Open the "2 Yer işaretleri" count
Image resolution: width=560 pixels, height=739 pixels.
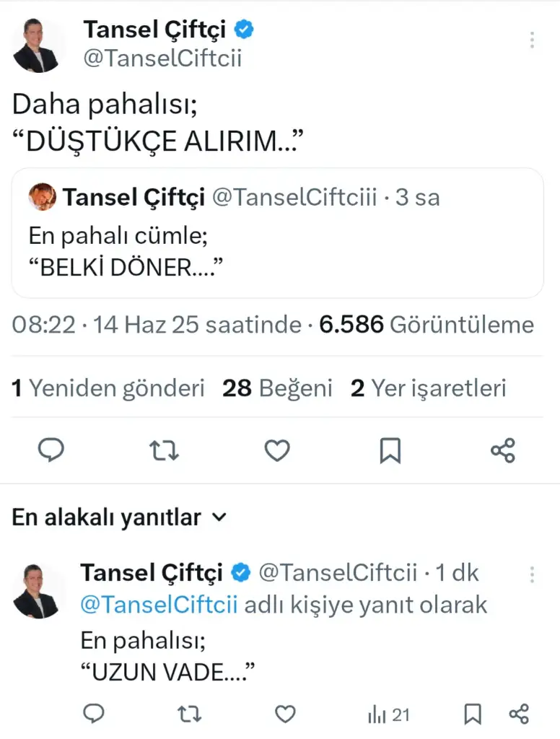tap(429, 388)
